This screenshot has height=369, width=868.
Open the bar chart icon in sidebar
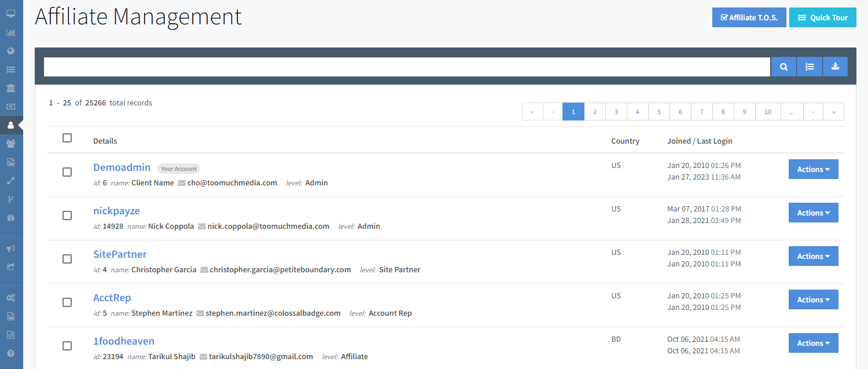pyautogui.click(x=10, y=32)
